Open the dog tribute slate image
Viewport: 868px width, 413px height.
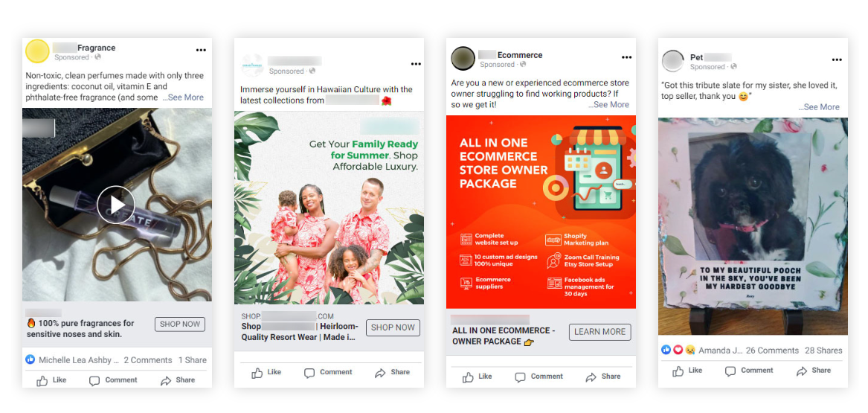click(753, 226)
